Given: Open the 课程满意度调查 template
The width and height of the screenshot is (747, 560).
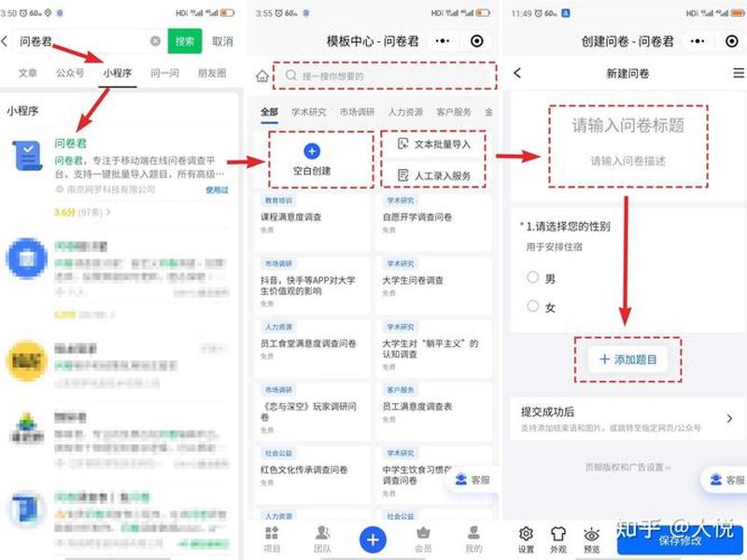Looking at the screenshot, I should 311,221.
